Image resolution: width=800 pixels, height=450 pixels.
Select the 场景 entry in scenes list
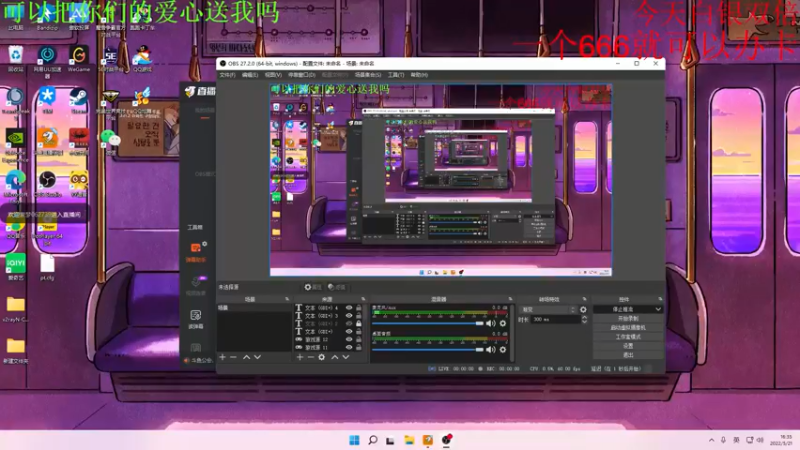(x=255, y=308)
